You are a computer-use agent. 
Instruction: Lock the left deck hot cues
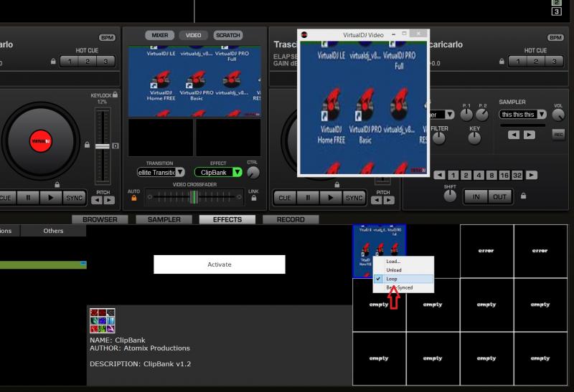click(x=53, y=62)
